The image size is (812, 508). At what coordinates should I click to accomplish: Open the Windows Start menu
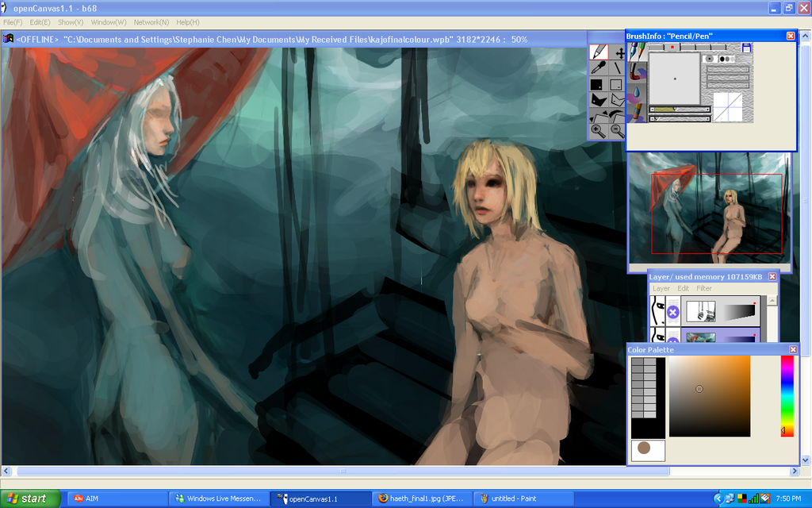click(30, 498)
